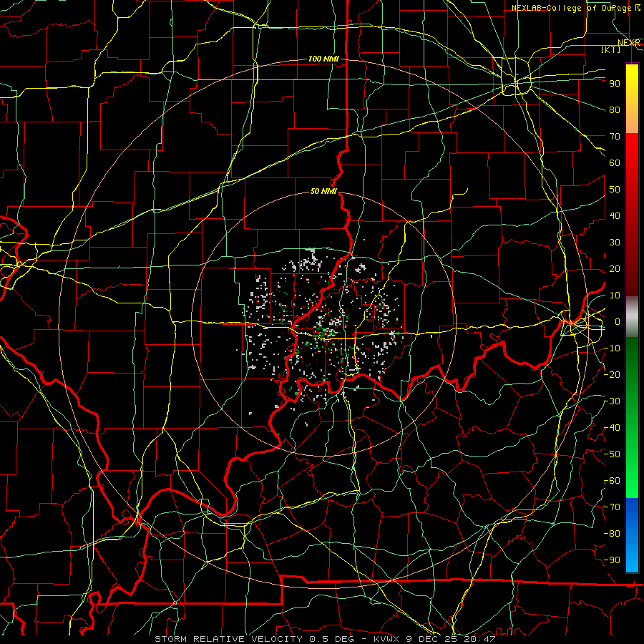644x644 pixels.
Task: Select the 90 value on the velocity scale
Action: (x=615, y=84)
